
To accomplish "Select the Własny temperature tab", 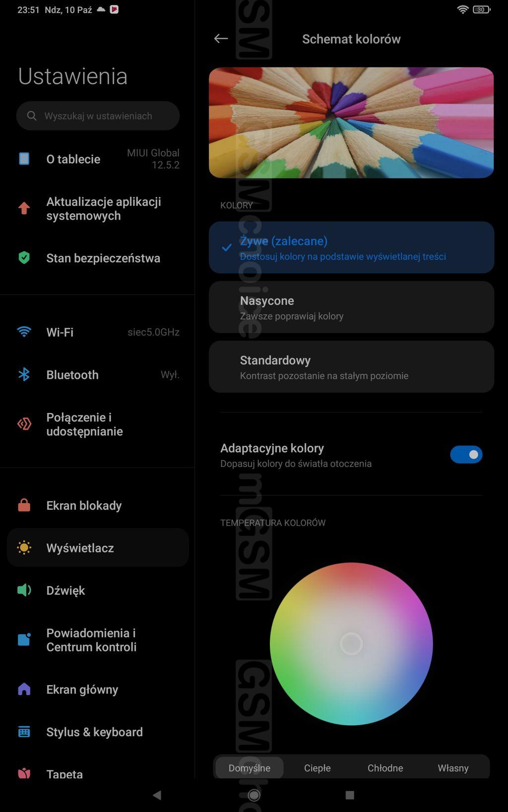I will pos(453,768).
